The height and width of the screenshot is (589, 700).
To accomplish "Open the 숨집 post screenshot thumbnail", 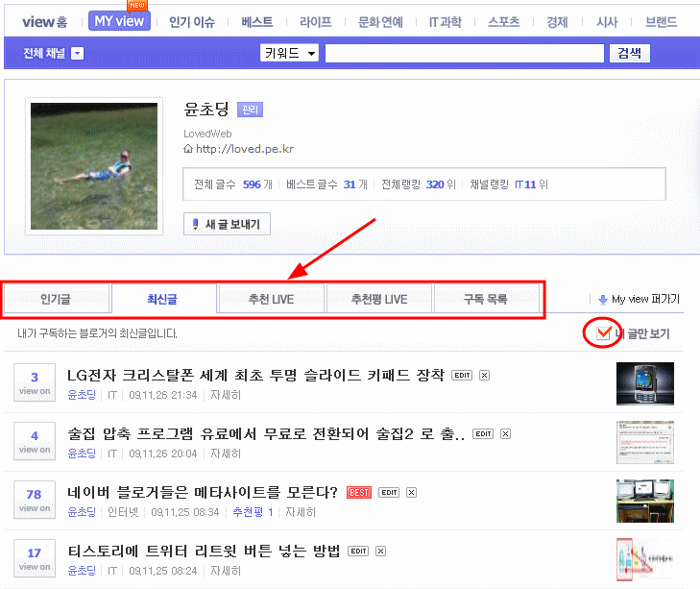I will point(645,442).
